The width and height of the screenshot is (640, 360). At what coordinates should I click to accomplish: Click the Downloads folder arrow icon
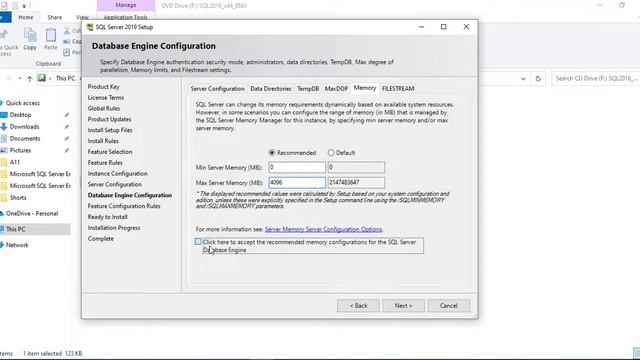(4, 127)
